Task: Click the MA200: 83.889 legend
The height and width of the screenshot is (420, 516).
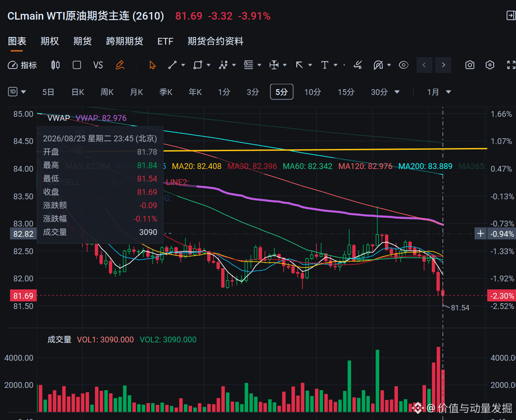Action: point(425,166)
